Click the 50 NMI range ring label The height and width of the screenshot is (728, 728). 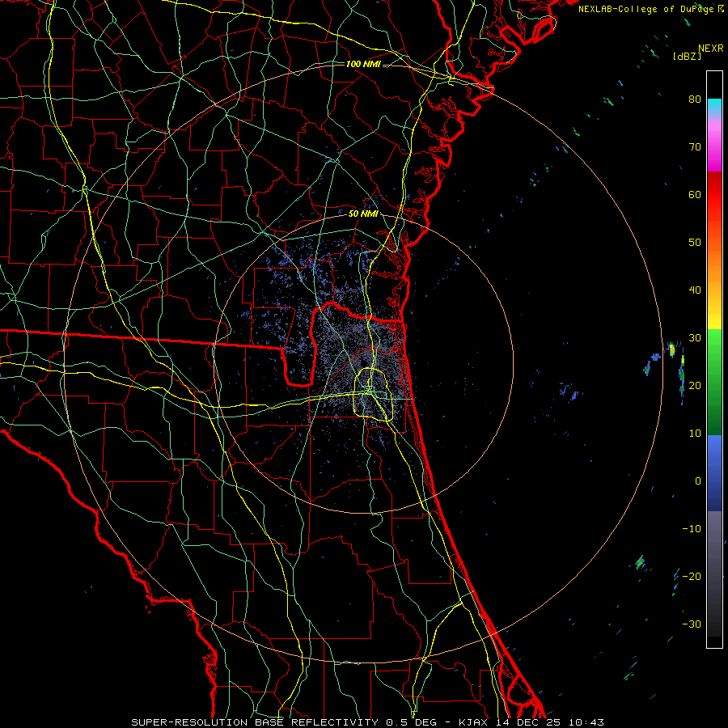(x=363, y=214)
